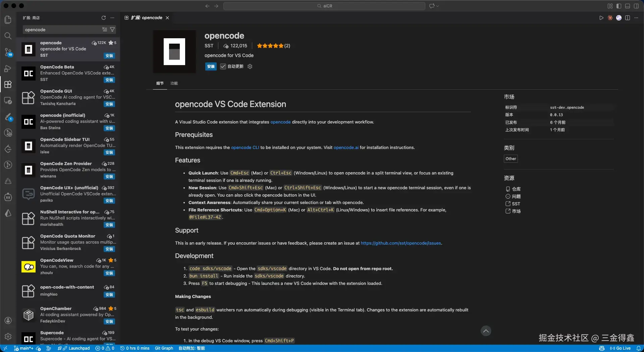644x352 pixels.
Task: Open the extension manage gear on detail page
Action: (x=250, y=66)
